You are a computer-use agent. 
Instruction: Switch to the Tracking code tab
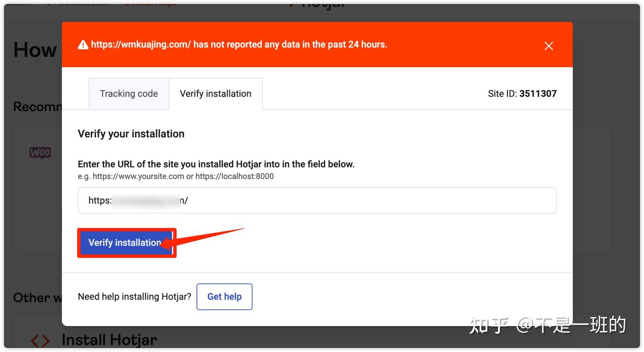coord(129,93)
